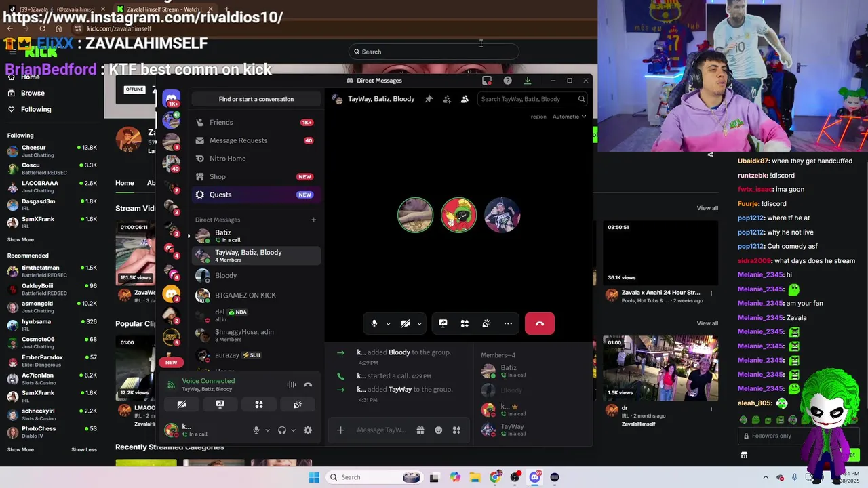The width and height of the screenshot is (868, 488).
Task: Click Show Less on Kick sidebar
Action: click(x=84, y=449)
